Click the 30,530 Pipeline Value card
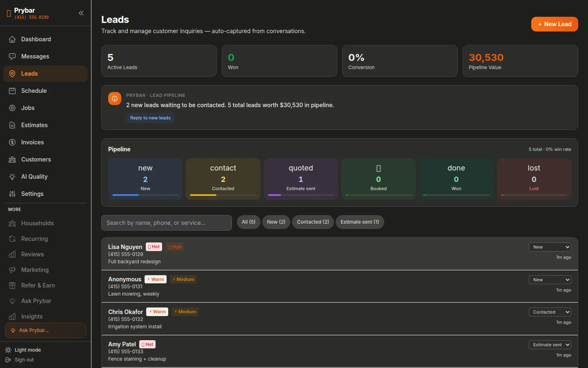 click(x=520, y=61)
